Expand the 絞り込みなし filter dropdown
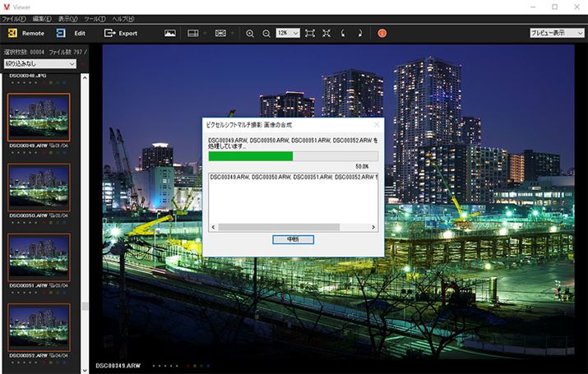 click(39, 63)
